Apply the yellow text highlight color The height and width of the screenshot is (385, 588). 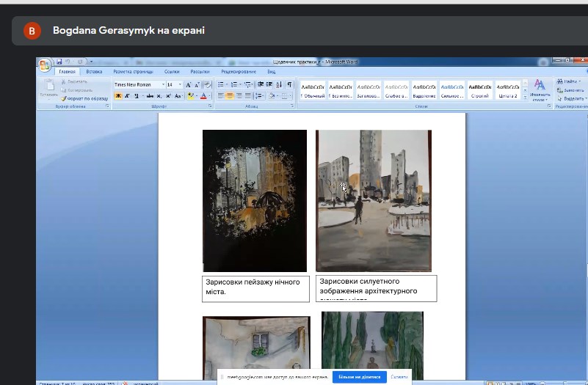coord(191,96)
